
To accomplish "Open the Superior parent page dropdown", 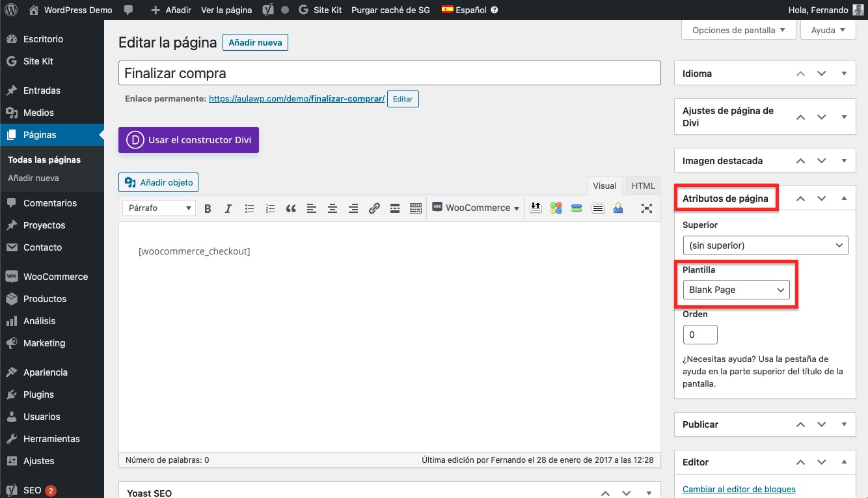I will coord(765,245).
